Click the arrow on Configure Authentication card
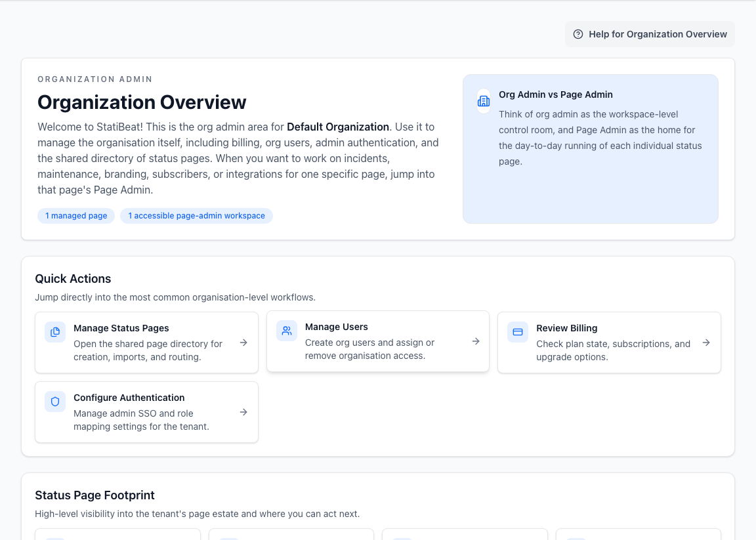The height and width of the screenshot is (540, 756). click(x=243, y=412)
